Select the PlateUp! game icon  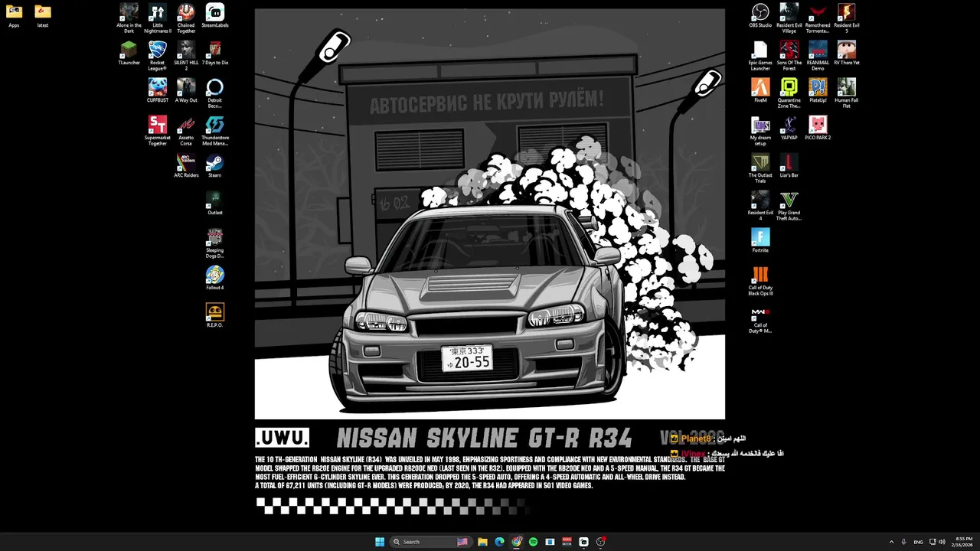(x=818, y=91)
